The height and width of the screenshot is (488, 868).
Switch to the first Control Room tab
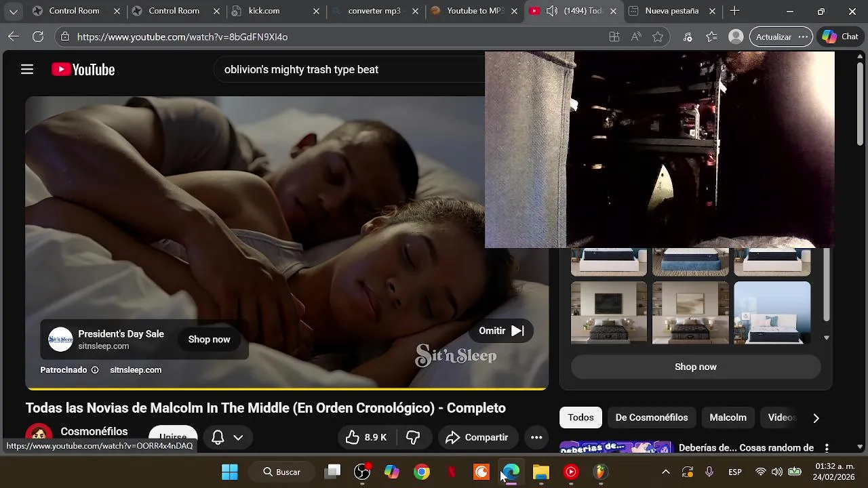click(75, 11)
